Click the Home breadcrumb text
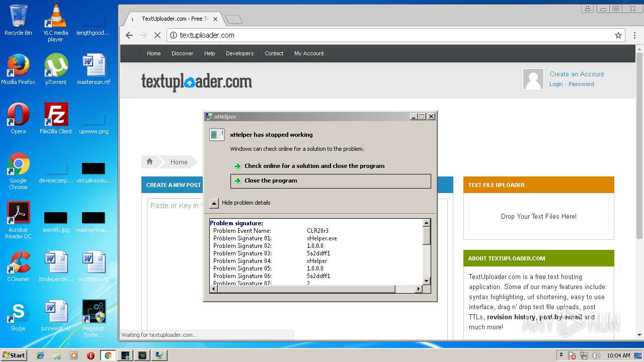 [179, 162]
